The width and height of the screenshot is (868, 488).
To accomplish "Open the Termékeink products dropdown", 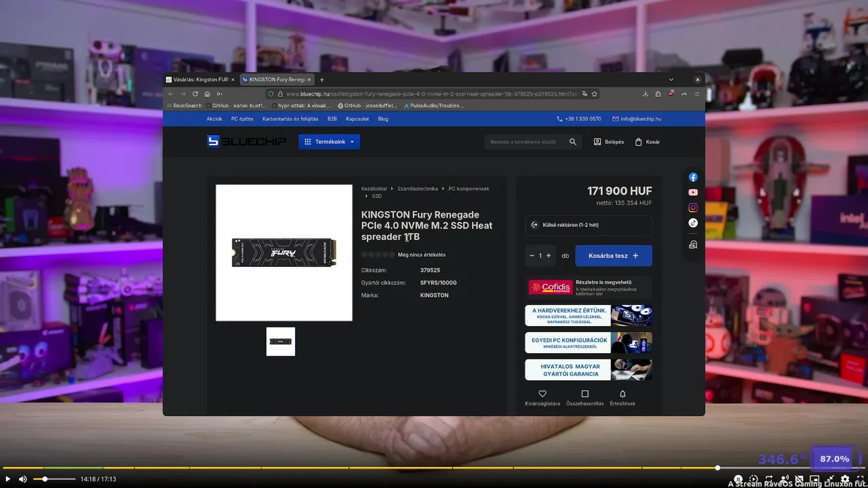I will pyautogui.click(x=330, y=142).
